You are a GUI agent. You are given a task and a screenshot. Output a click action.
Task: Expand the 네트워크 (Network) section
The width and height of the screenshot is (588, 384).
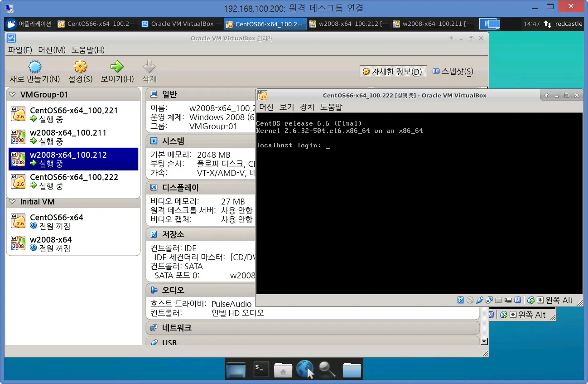pyautogui.click(x=177, y=327)
